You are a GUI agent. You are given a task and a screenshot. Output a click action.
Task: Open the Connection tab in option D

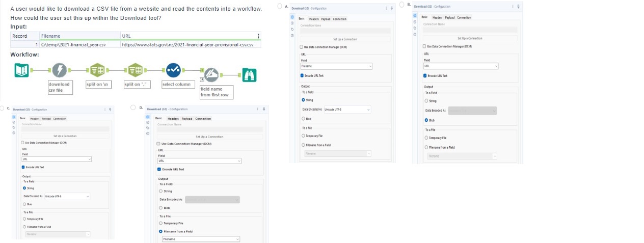coord(203,119)
